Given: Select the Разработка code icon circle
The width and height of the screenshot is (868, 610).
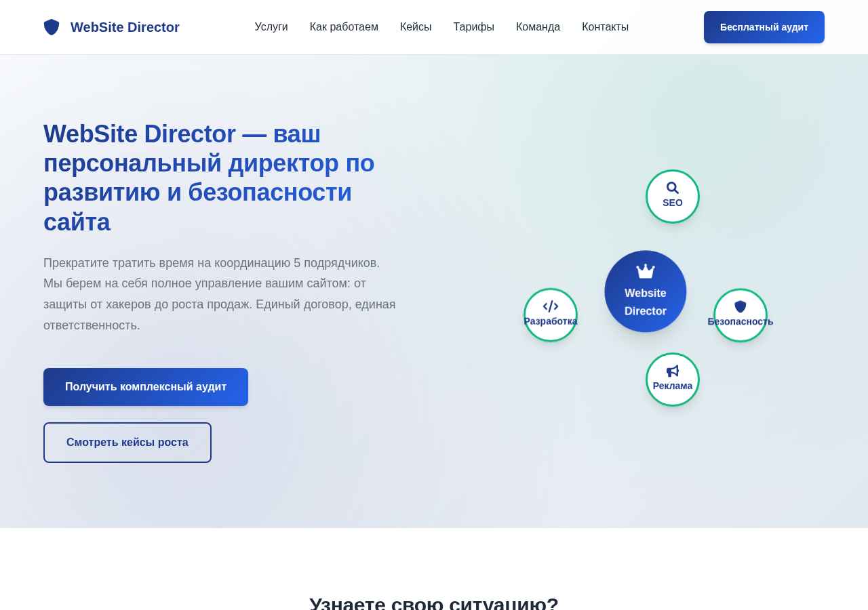Looking at the screenshot, I should pyautogui.click(x=551, y=315).
